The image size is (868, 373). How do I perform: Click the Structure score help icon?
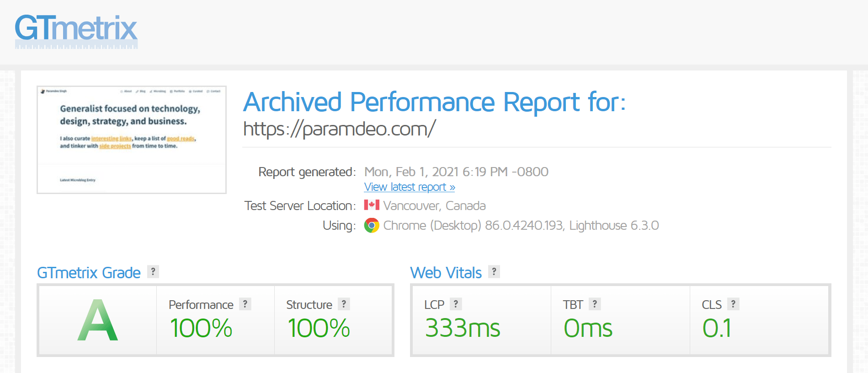(x=344, y=304)
